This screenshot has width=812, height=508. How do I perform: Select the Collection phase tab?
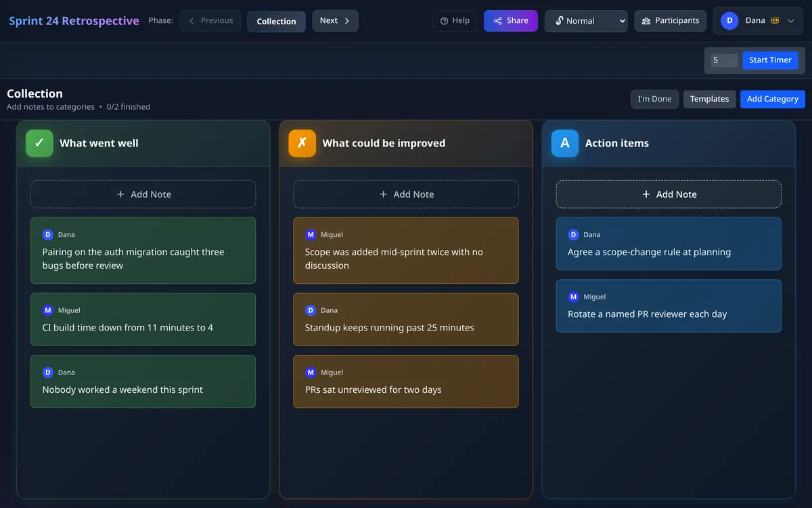pyautogui.click(x=276, y=21)
